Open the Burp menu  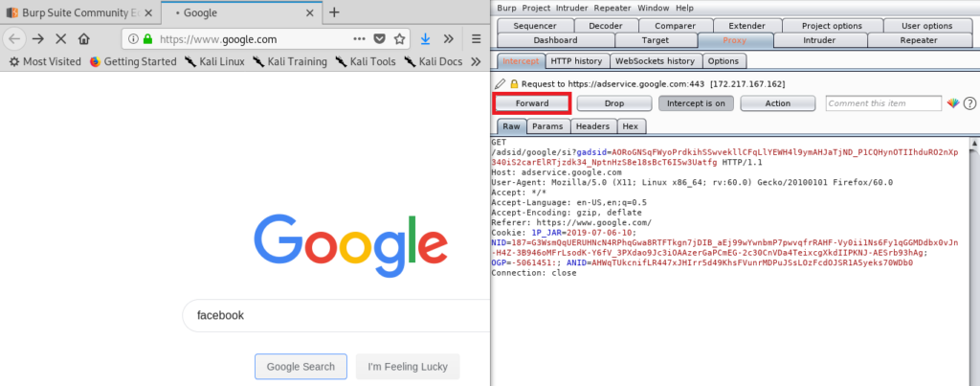click(x=506, y=8)
